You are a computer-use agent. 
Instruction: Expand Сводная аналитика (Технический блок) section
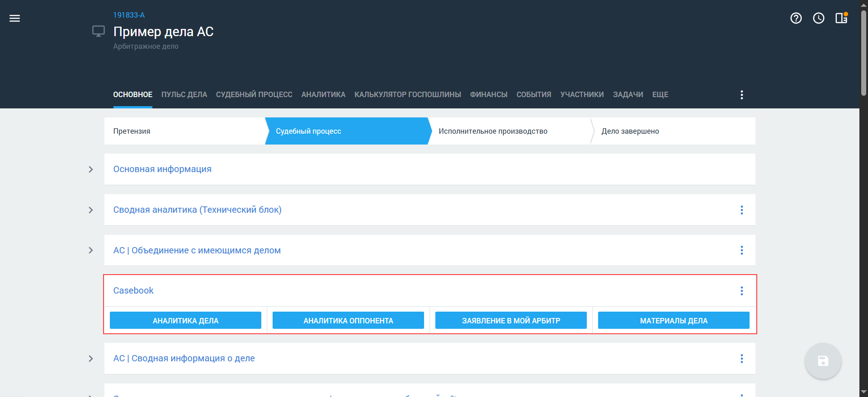tap(91, 210)
